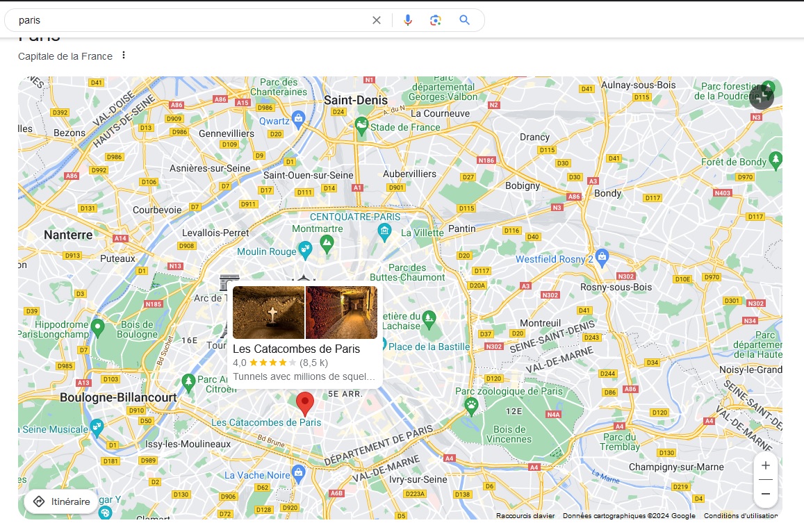Click the magnifying glass search button
The width and height of the screenshot is (804, 532).
click(465, 20)
